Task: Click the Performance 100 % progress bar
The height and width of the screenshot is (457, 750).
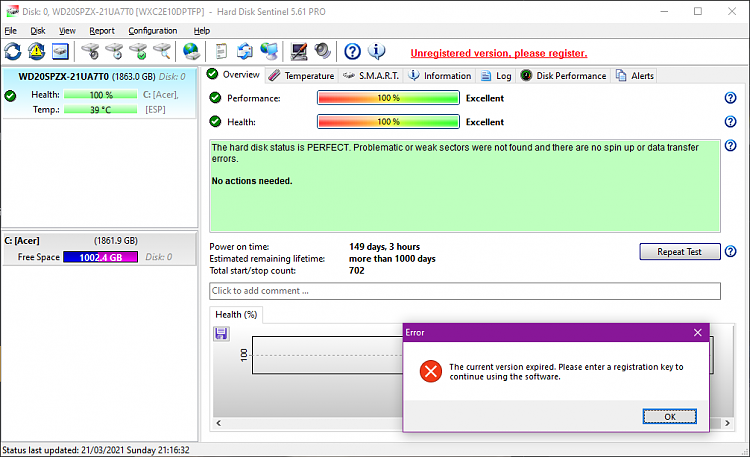Action: (x=388, y=98)
